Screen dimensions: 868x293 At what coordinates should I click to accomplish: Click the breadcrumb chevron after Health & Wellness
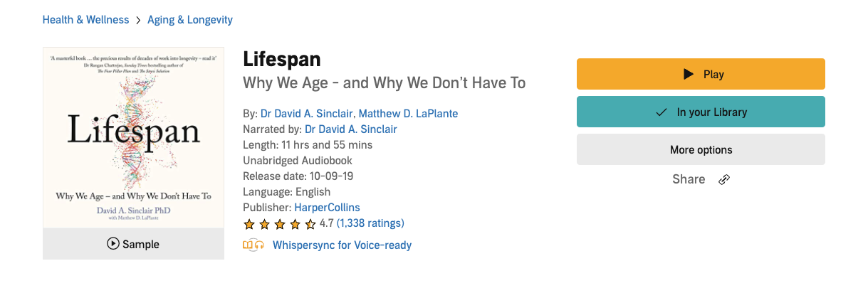tap(138, 20)
